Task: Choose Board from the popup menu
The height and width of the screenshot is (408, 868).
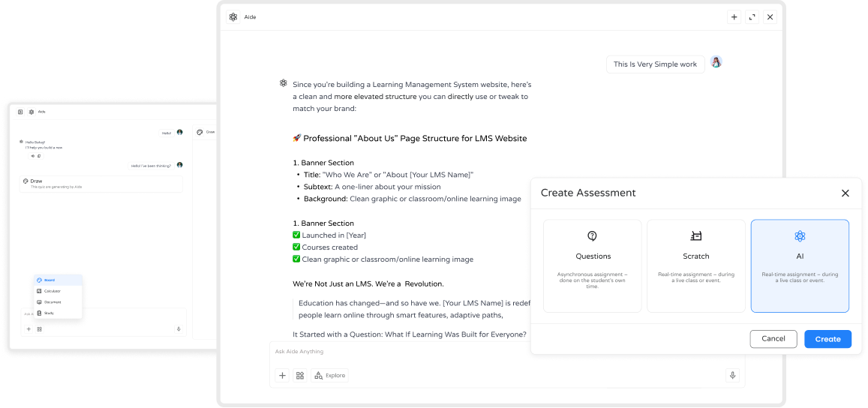Action: [50, 280]
